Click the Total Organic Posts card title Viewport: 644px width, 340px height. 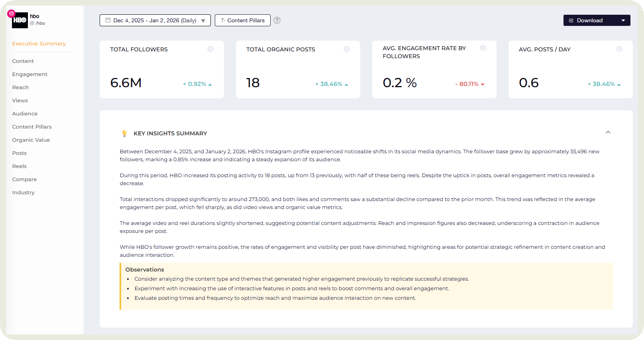281,49
